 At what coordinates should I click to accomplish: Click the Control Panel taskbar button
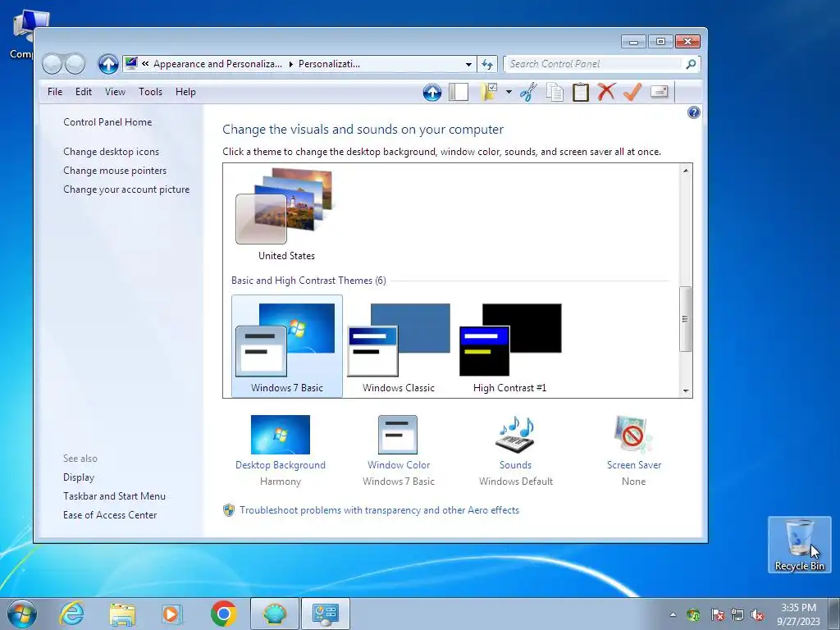click(x=325, y=614)
